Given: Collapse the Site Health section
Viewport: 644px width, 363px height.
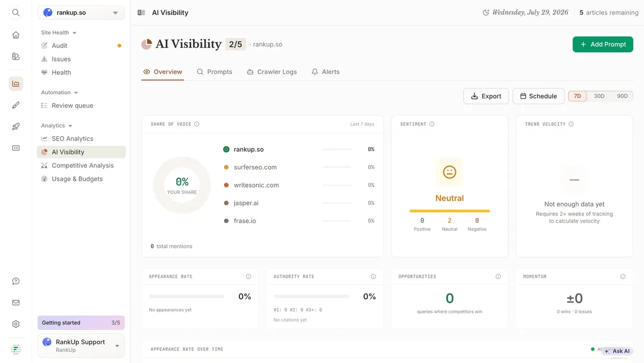Looking at the screenshot, I should pos(59,33).
